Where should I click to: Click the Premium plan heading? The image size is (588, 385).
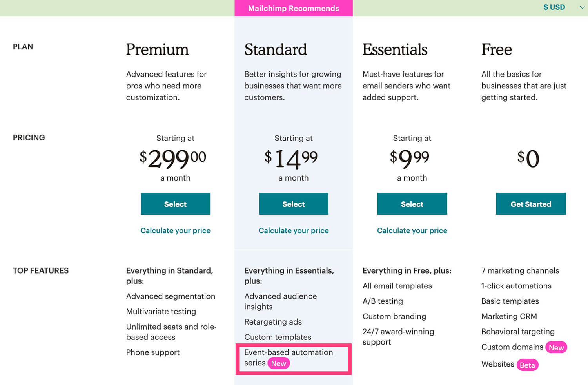[157, 49]
